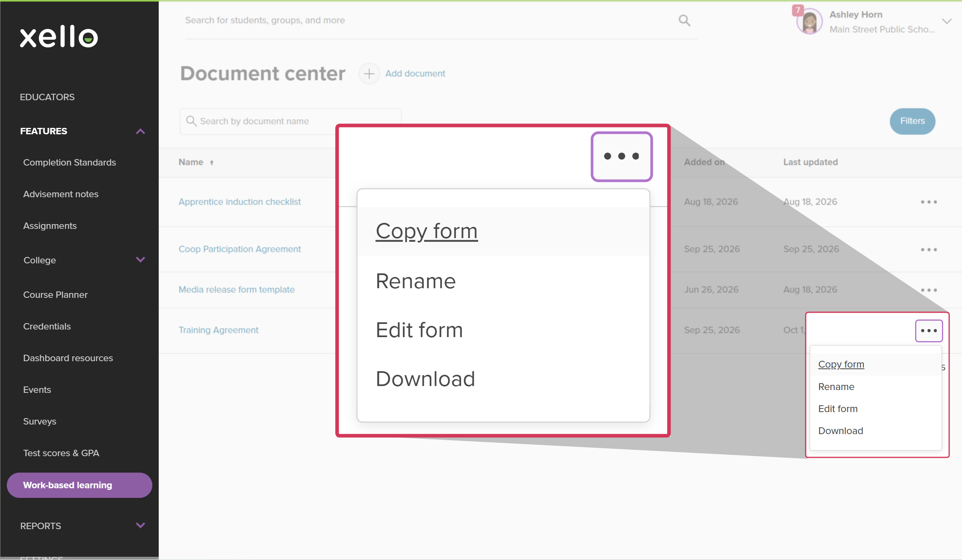Viewport: 962px width, 560px height.
Task: Go to Test scores & GPA in the sidebar
Action: click(x=61, y=453)
